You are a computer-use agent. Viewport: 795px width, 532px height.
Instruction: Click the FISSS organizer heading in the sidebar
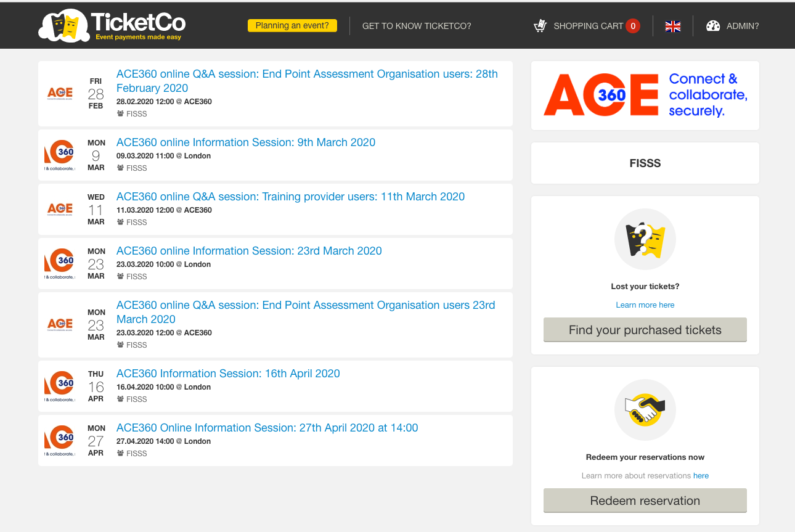pyautogui.click(x=645, y=163)
